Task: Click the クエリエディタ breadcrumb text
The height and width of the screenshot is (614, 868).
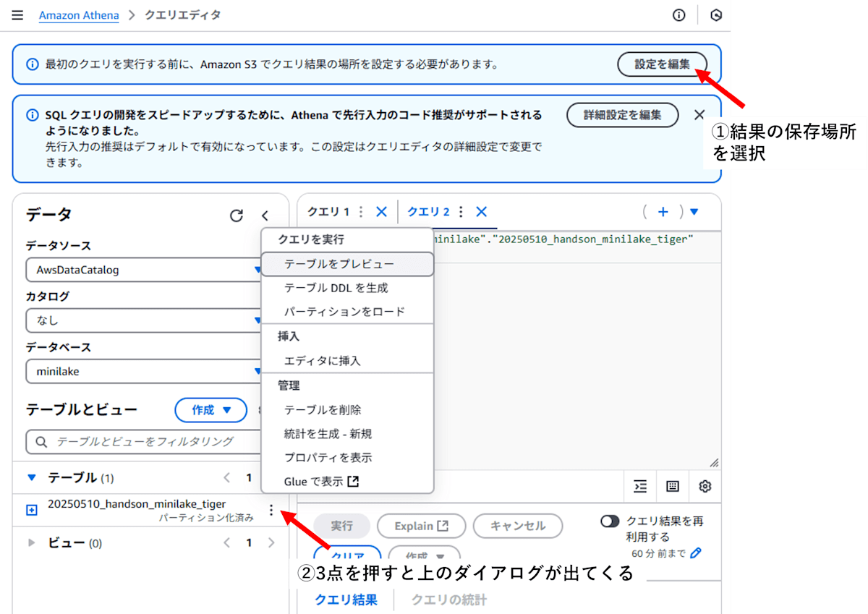Action: pyautogui.click(x=183, y=14)
